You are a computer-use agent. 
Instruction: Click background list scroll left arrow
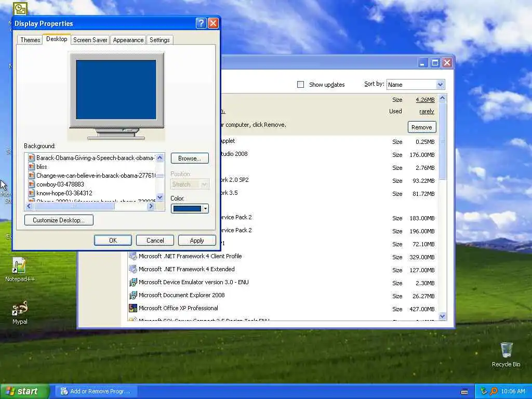pos(29,206)
